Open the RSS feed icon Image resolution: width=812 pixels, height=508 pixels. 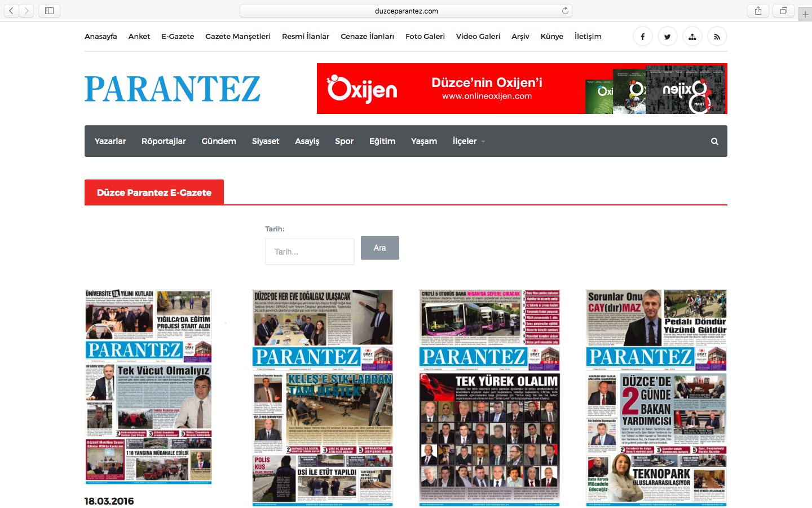(x=717, y=37)
